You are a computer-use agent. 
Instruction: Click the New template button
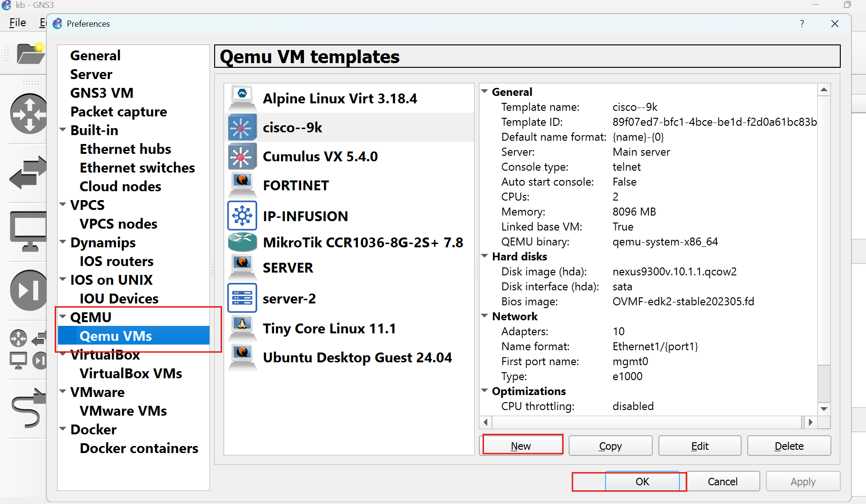(521, 446)
